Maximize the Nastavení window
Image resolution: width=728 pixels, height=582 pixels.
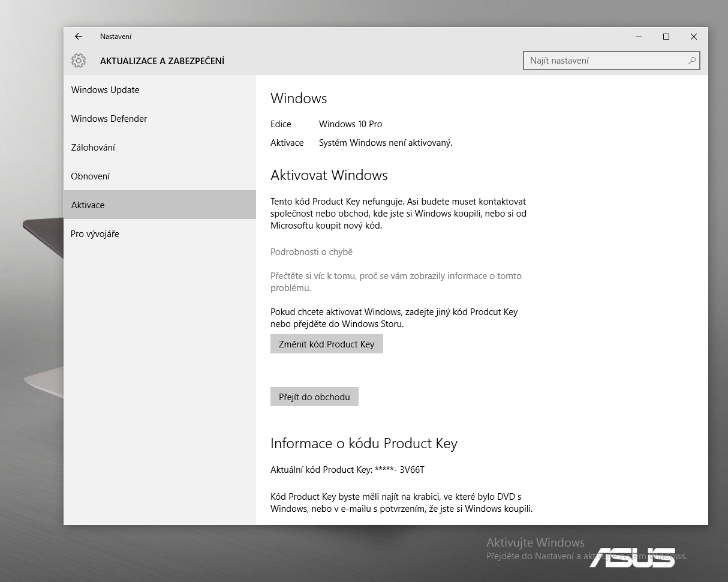click(666, 37)
